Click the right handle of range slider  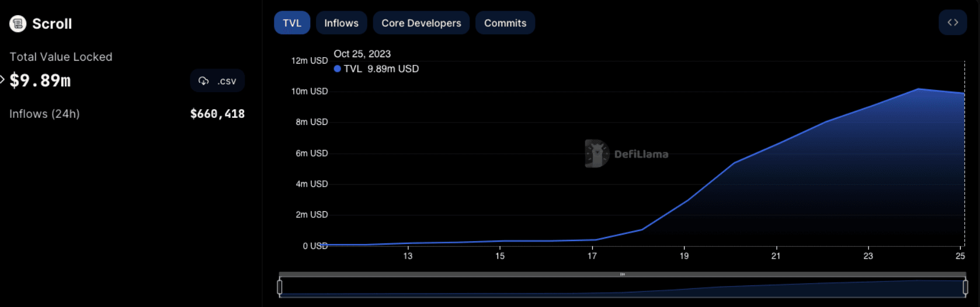point(965,287)
